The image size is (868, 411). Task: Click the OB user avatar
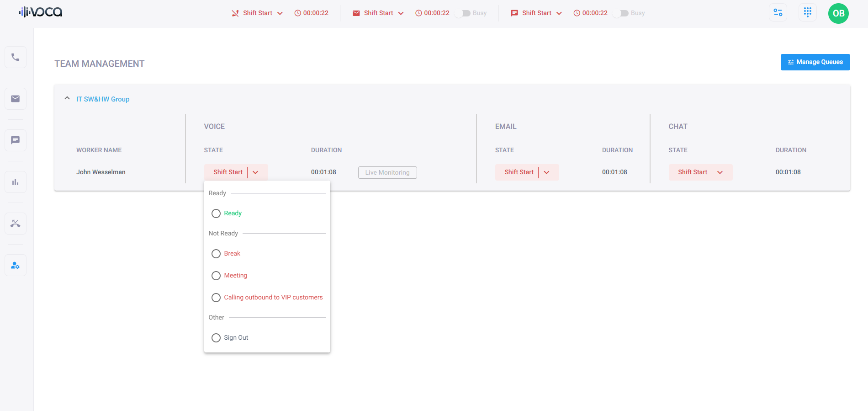[x=838, y=13]
